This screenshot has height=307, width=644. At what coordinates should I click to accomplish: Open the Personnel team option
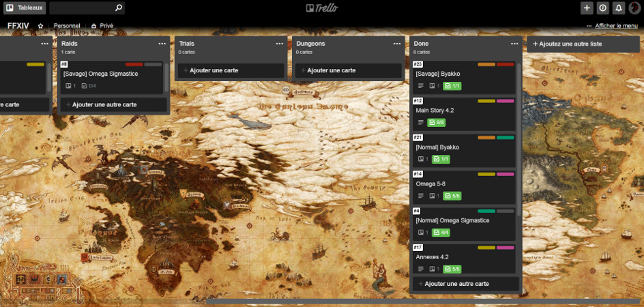(67, 26)
